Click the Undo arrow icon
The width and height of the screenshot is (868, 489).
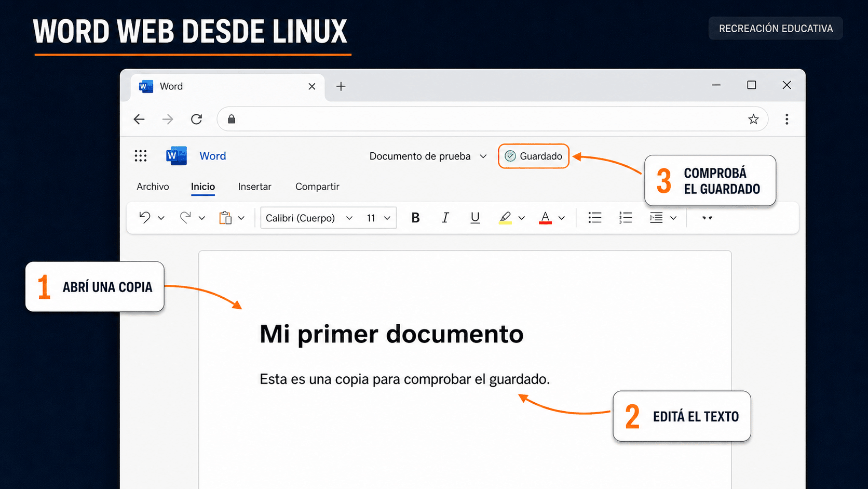point(145,218)
